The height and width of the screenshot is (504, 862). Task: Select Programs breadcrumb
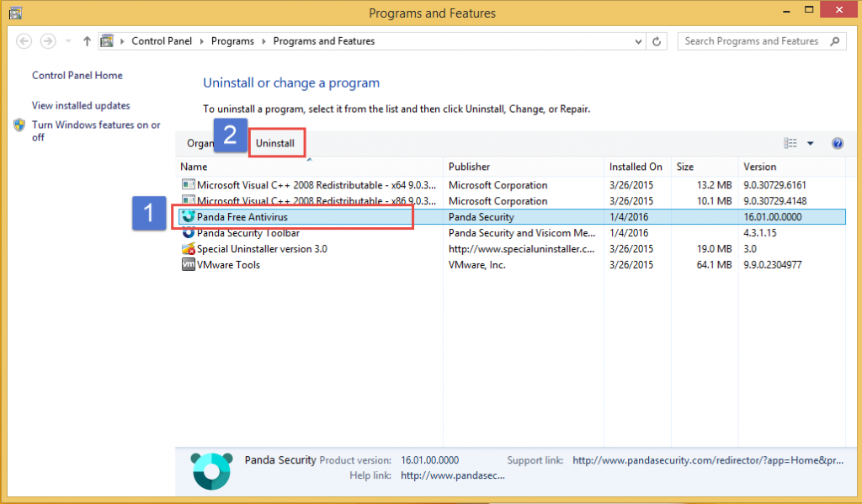(x=232, y=41)
